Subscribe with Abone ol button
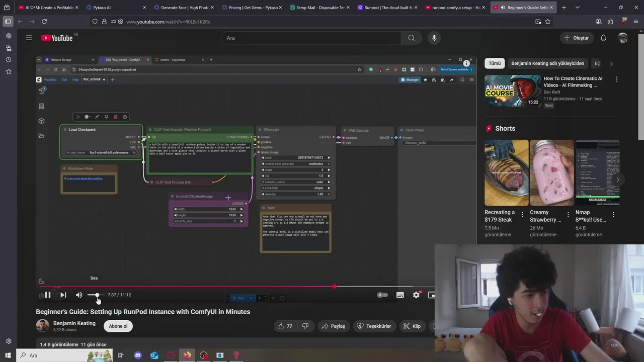Screen dimensions: 644x362 (x=118, y=326)
